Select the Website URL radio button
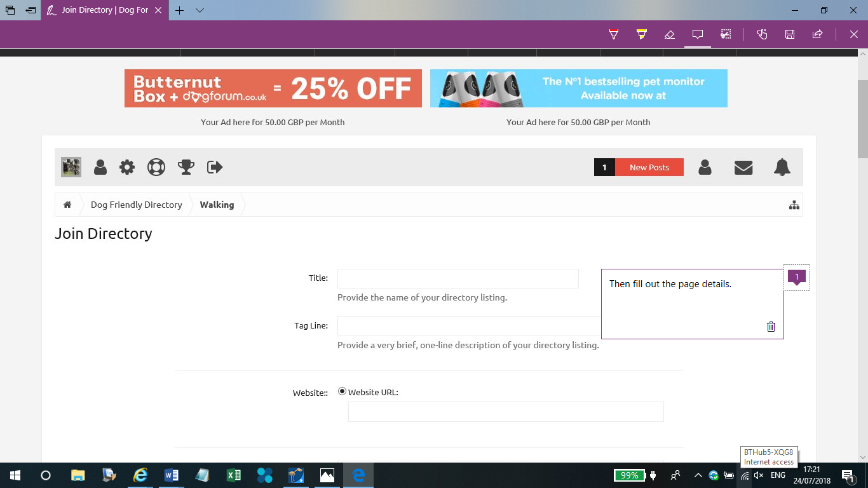The image size is (868, 488). (342, 391)
